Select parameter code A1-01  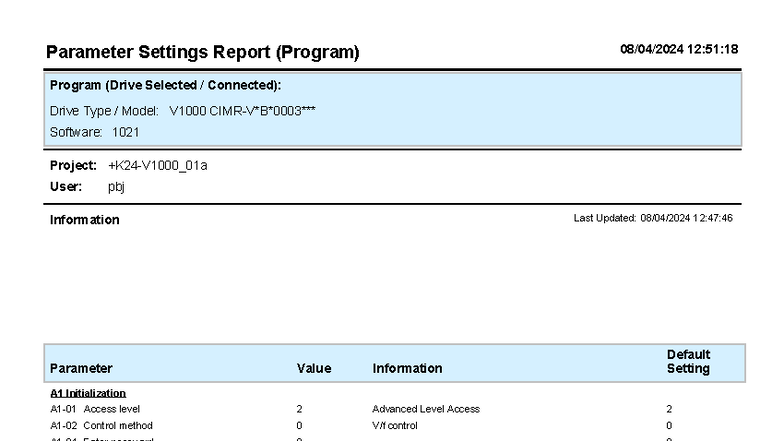63,409
